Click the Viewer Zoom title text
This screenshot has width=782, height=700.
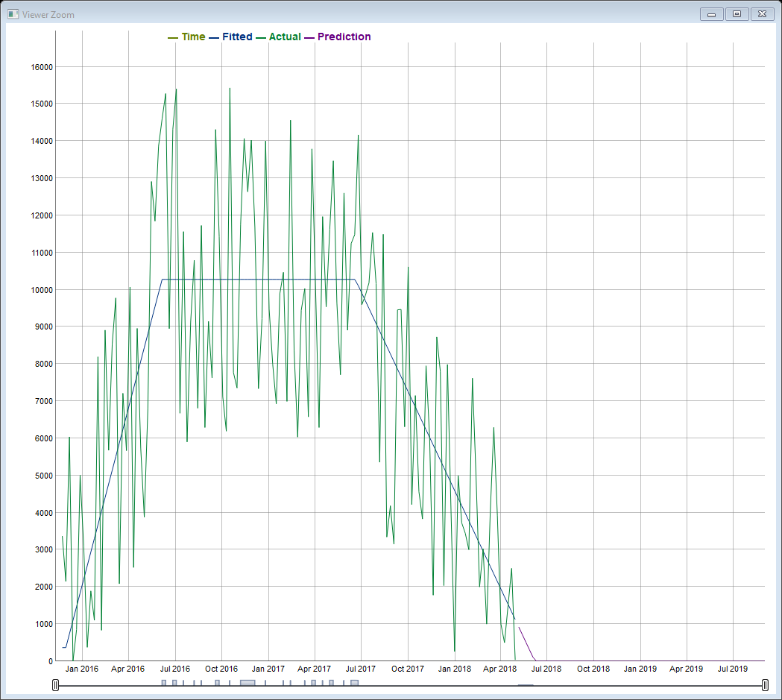click(x=48, y=15)
